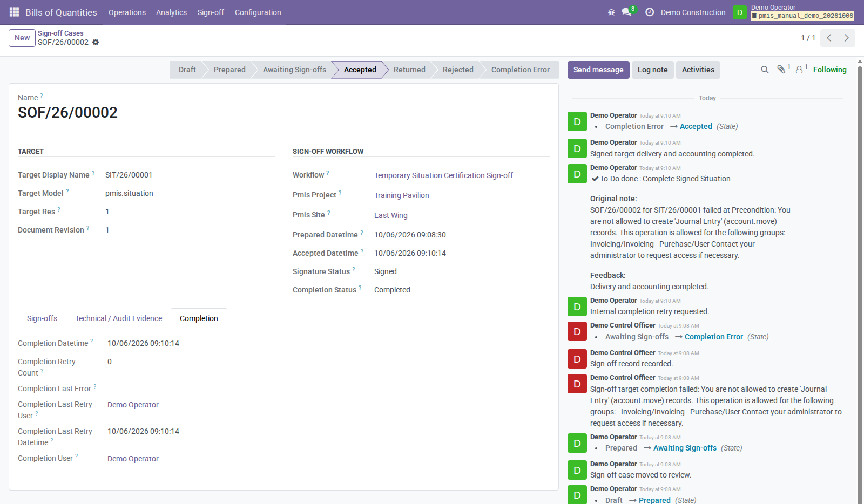Screen dimensions: 864x504
Task: Switch to the Sign-offs tab
Action: coord(42,318)
